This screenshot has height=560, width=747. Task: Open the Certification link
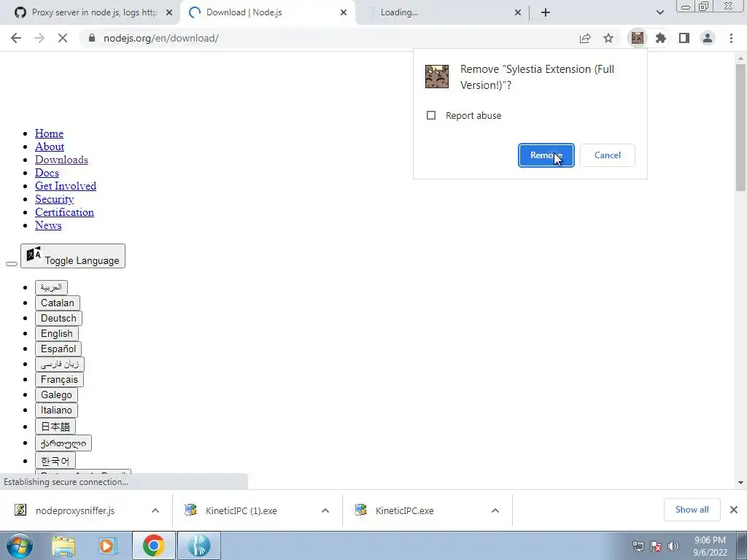coord(64,212)
